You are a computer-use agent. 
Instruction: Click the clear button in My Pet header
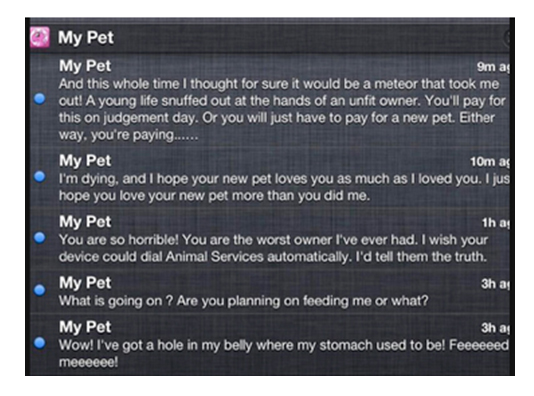pyautogui.click(x=506, y=37)
